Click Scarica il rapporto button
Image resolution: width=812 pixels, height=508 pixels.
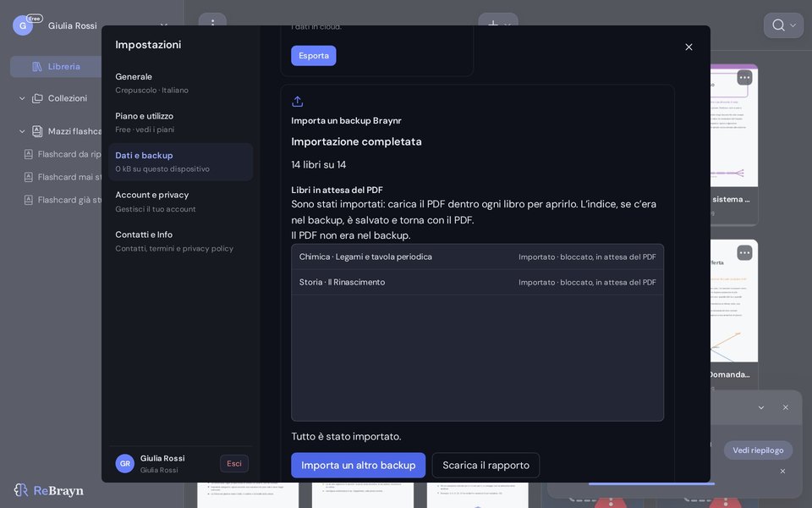486,465
